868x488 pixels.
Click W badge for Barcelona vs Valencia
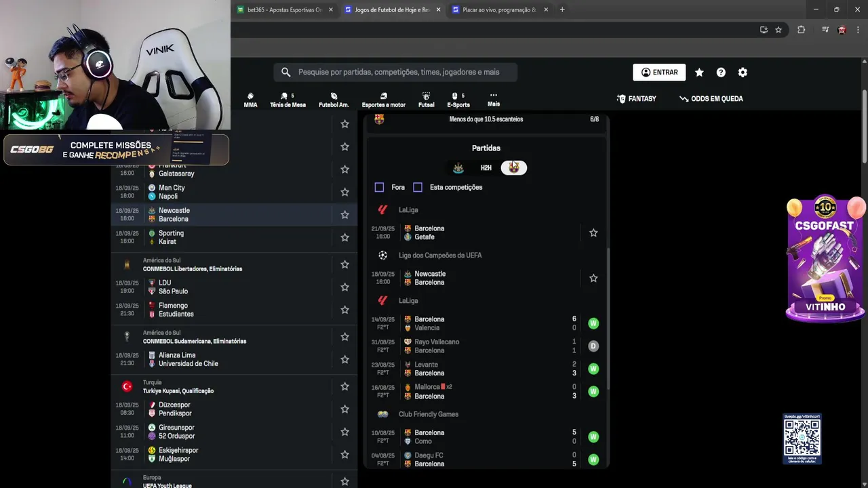593,323
